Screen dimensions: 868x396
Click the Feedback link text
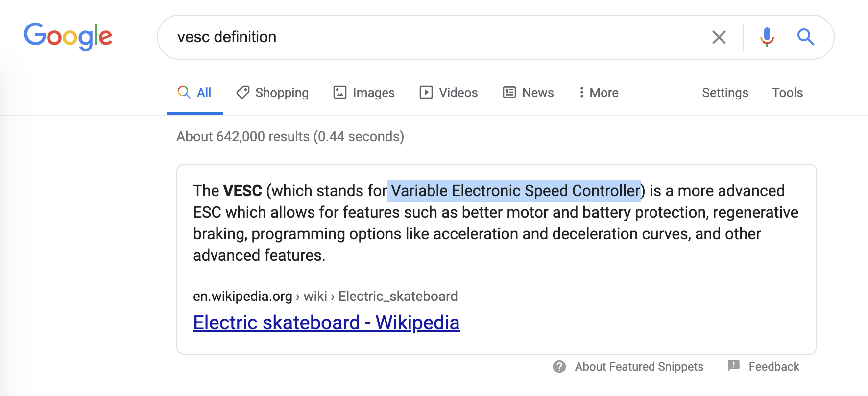[x=774, y=367]
